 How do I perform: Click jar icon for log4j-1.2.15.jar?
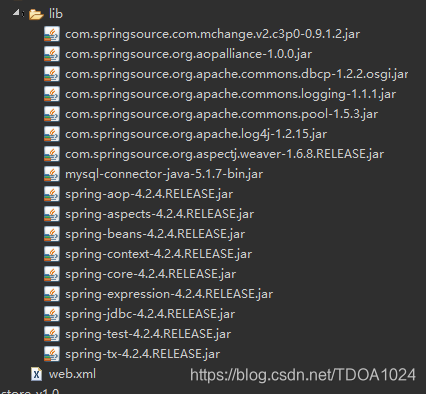tap(52, 134)
